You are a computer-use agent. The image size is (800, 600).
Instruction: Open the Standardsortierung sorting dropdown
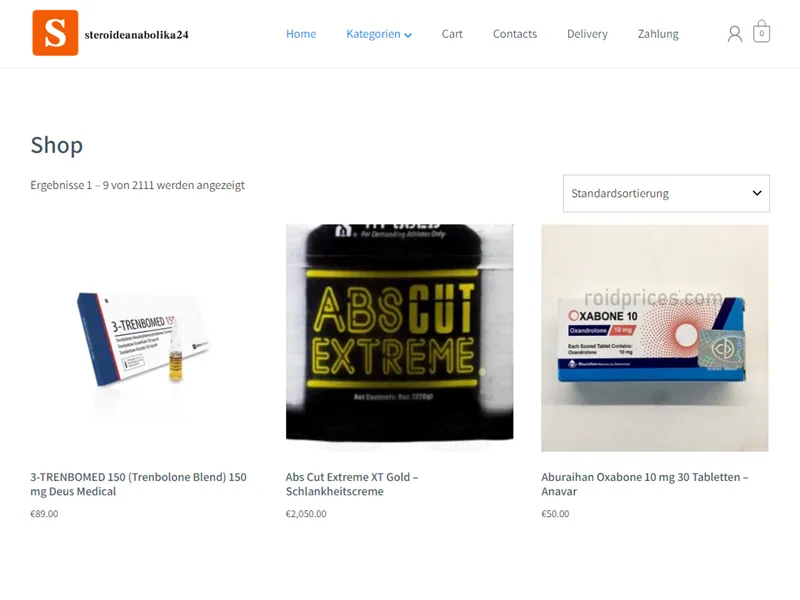[x=666, y=193]
